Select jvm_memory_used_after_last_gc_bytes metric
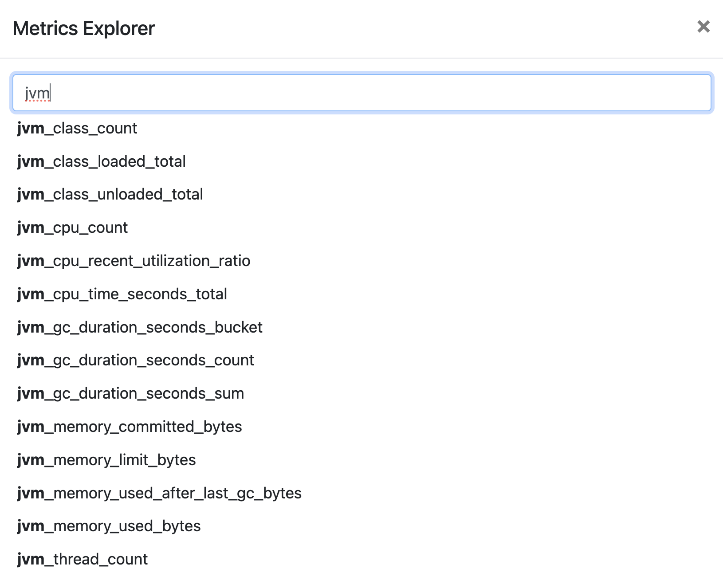 click(159, 493)
